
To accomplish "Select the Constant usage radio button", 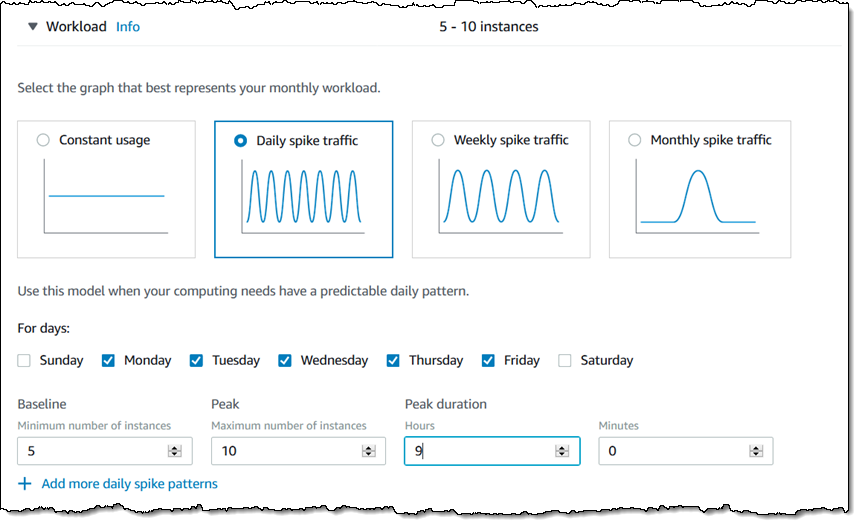I will pos(43,140).
